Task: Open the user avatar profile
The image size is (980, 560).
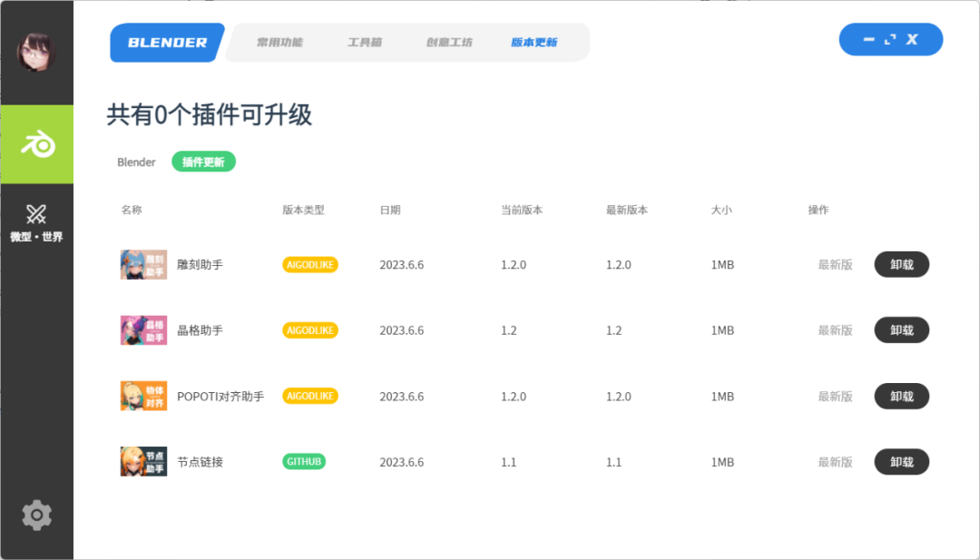Action: click(36, 52)
